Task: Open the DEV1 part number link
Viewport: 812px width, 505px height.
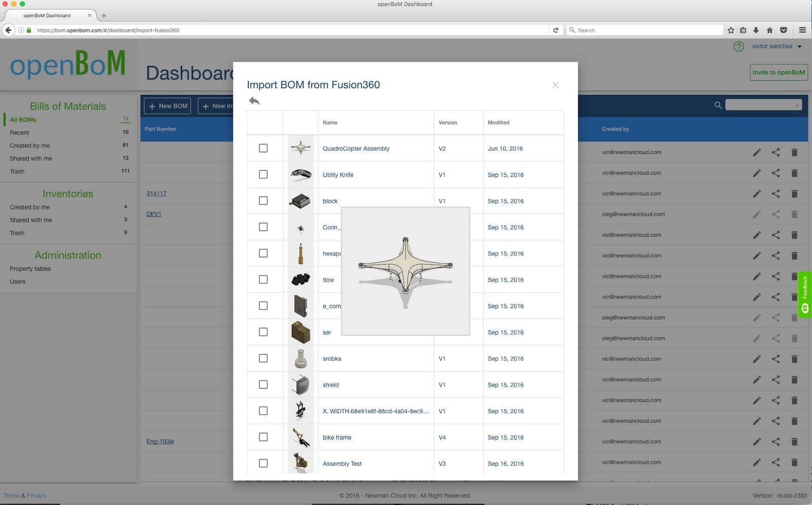Action: click(154, 214)
